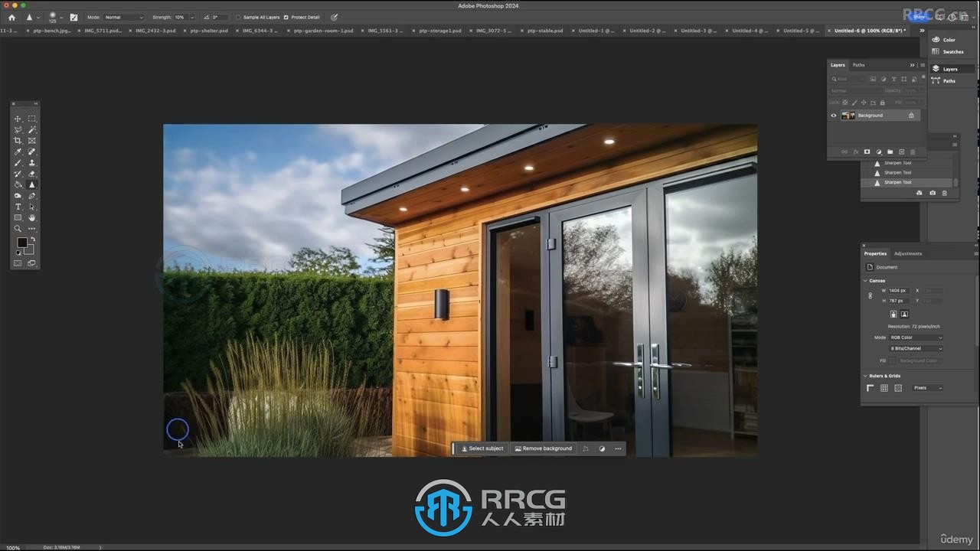Add layer mask in Layers panel
Viewport: 980px width, 551px height.
click(x=867, y=152)
